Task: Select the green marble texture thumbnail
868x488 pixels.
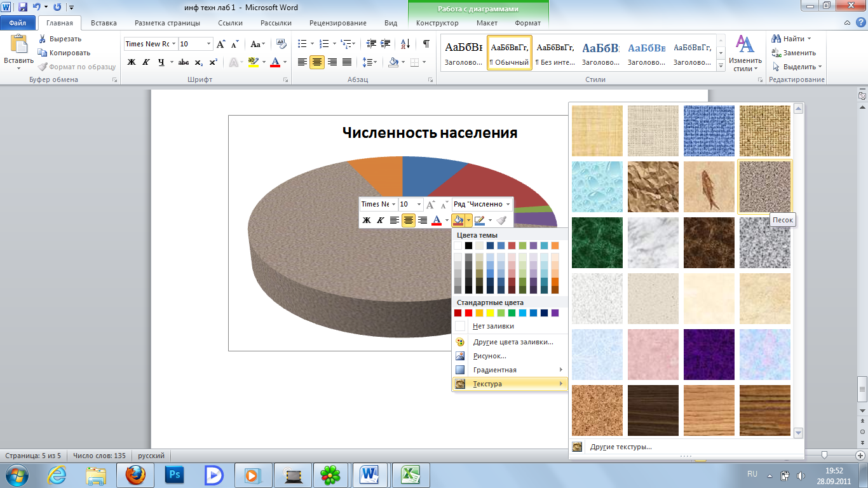Action: click(597, 243)
